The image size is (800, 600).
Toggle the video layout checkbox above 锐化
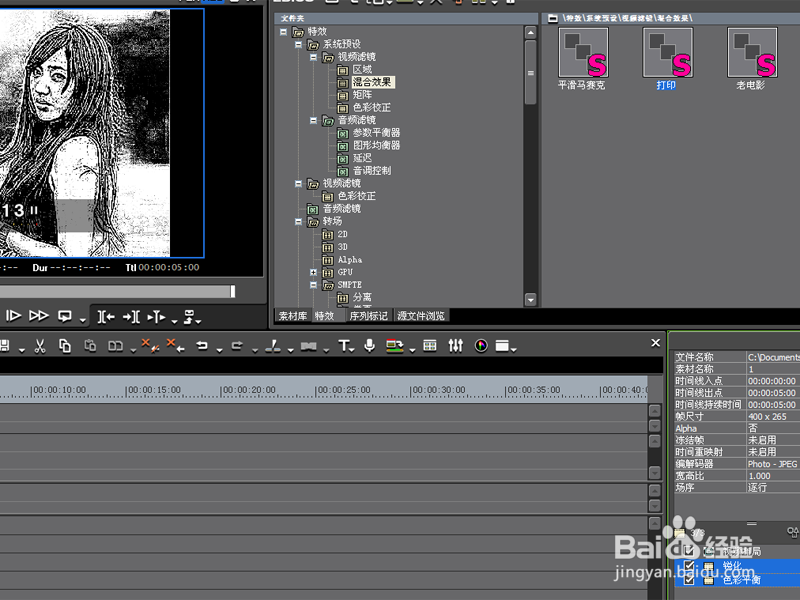pyautogui.click(x=689, y=551)
